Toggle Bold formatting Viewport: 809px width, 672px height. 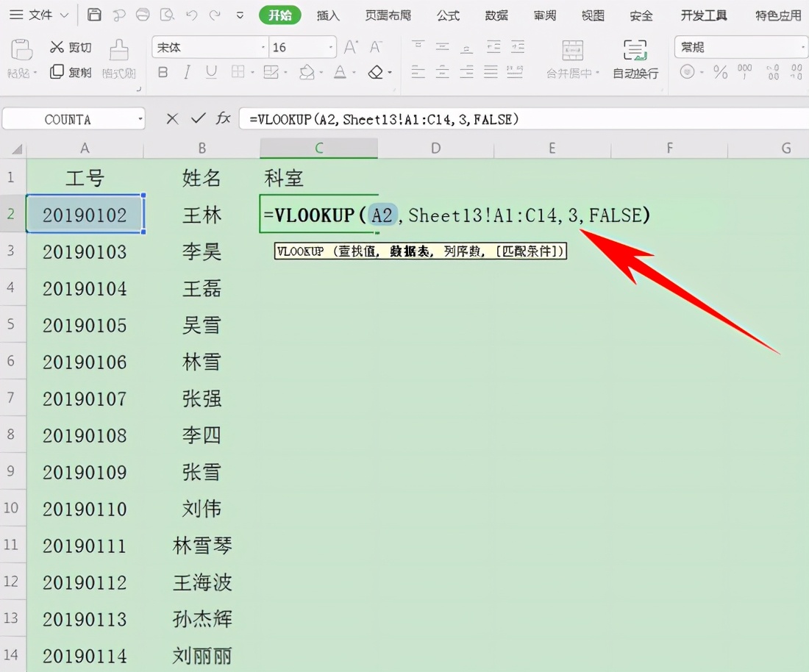(x=163, y=72)
